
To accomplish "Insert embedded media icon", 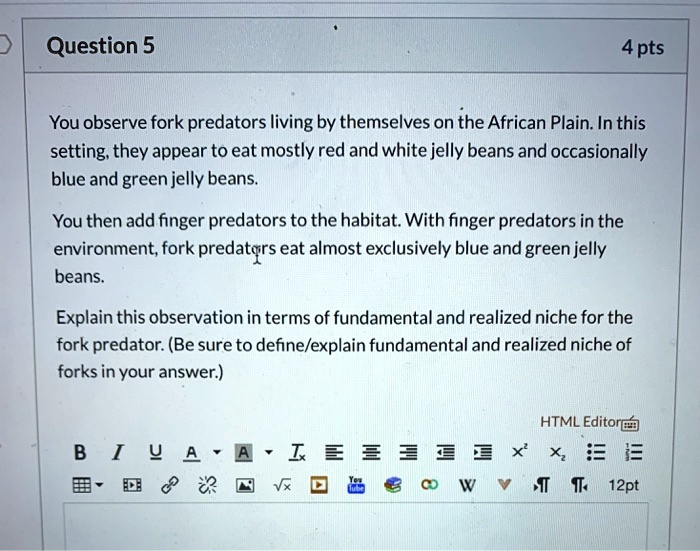I will (132, 485).
